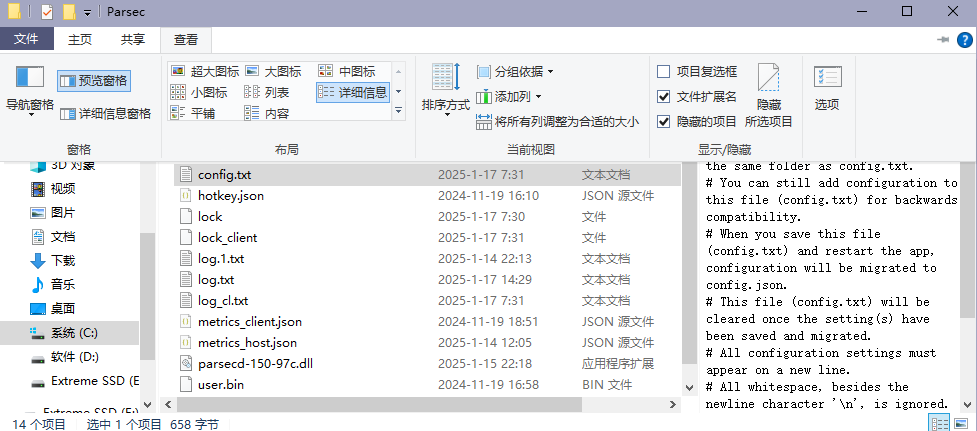This screenshot has height=431, width=977.
Task: Select the 查看 ribbon tab
Action: (x=186, y=39)
